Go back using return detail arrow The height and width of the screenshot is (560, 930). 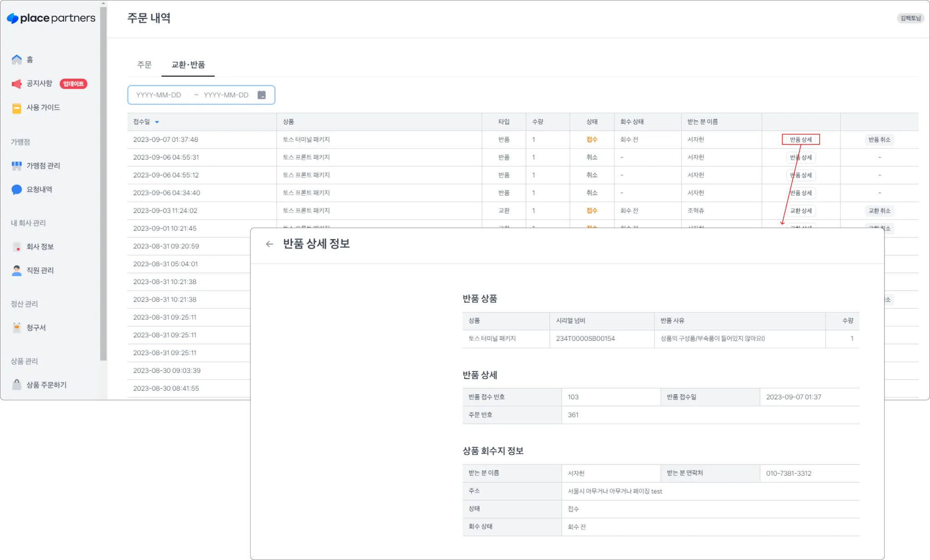[x=269, y=244]
